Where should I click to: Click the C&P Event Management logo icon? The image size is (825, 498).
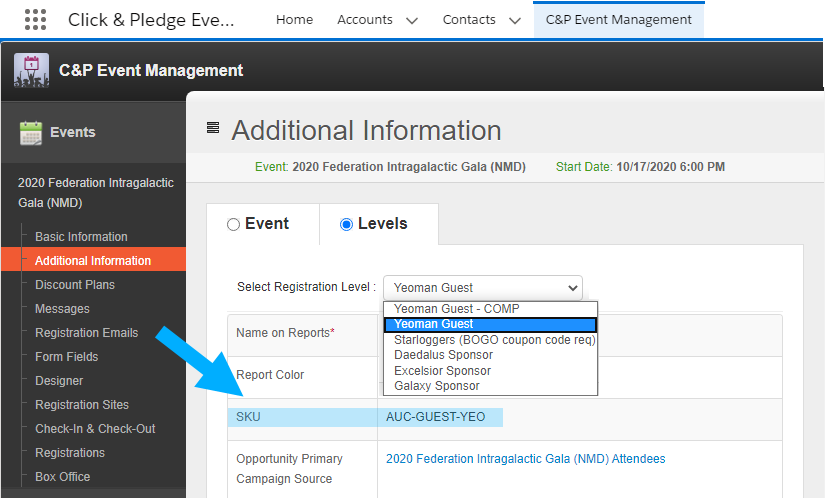coord(32,70)
